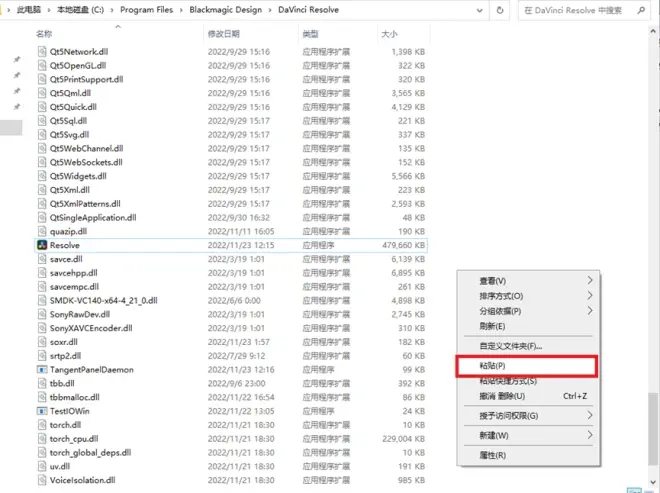Expand the 查看(V) submenu arrow
Viewport: 660px width, 493px height.
pos(590,280)
